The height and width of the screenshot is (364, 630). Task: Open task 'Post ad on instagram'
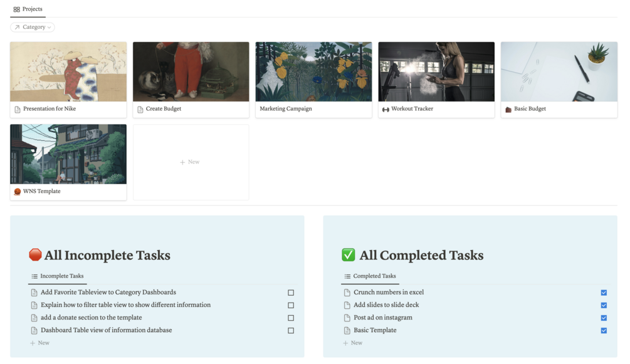[x=383, y=318]
